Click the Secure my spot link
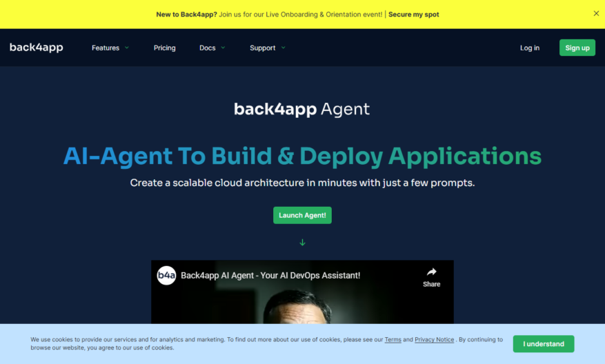Screen dimensions: 605x364 (x=414, y=14)
